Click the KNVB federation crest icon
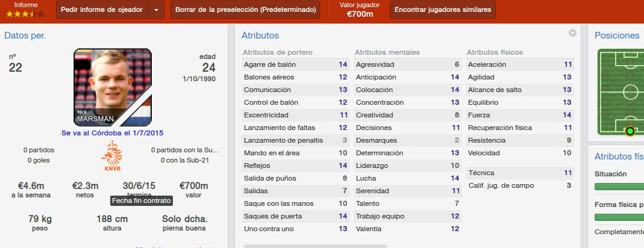Screen dimensions: 644x248 pos(111,156)
